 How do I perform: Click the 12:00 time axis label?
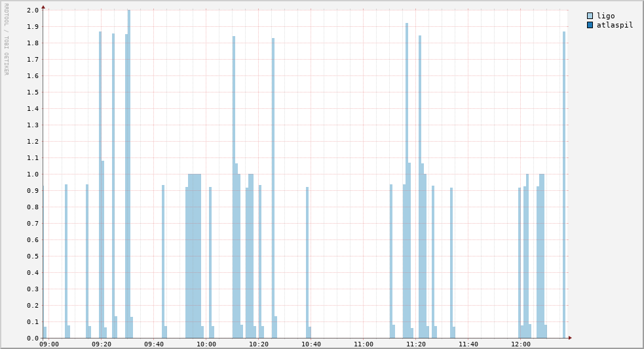pos(521,344)
